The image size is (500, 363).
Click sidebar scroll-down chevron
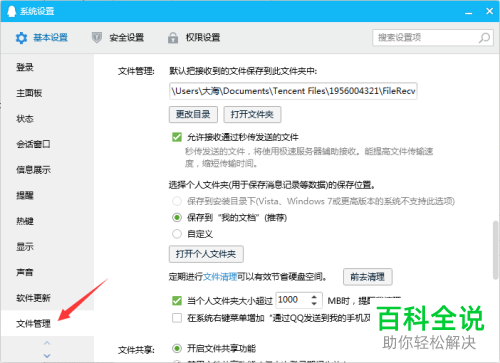pos(47,356)
